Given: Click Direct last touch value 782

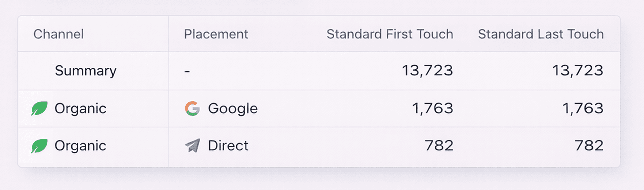Looking at the screenshot, I should (589, 146).
